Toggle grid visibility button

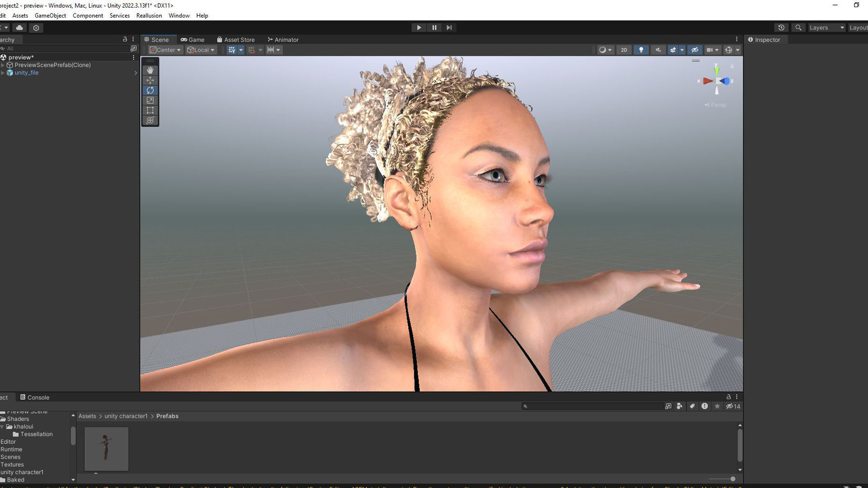[x=232, y=50]
